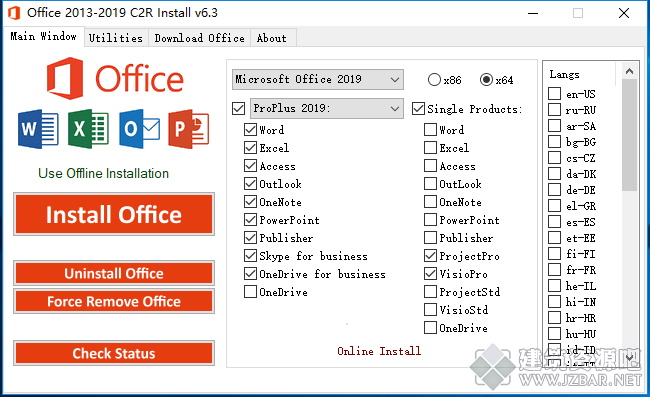Uncheck Excel in ProPlus list

pyautogui.click(x=250, y=148)
